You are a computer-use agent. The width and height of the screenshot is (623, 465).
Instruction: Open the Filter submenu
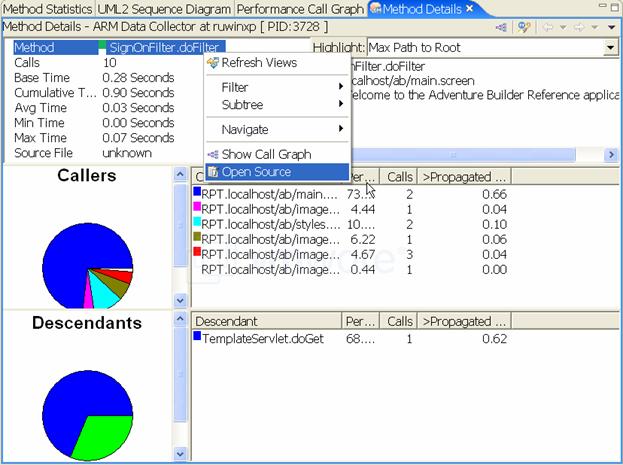(x=277, y=87)
